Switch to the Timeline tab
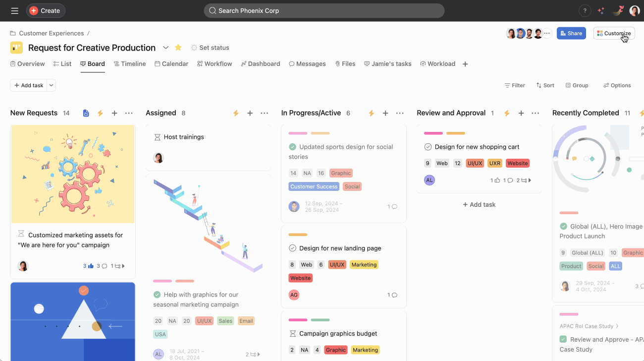Viewport: 644px width, 361px height. [x=129, y=63]
